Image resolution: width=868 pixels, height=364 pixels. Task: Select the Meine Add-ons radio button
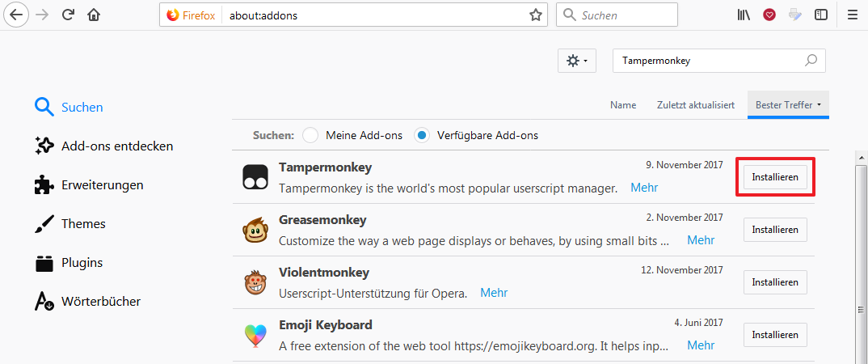point(310,135)
